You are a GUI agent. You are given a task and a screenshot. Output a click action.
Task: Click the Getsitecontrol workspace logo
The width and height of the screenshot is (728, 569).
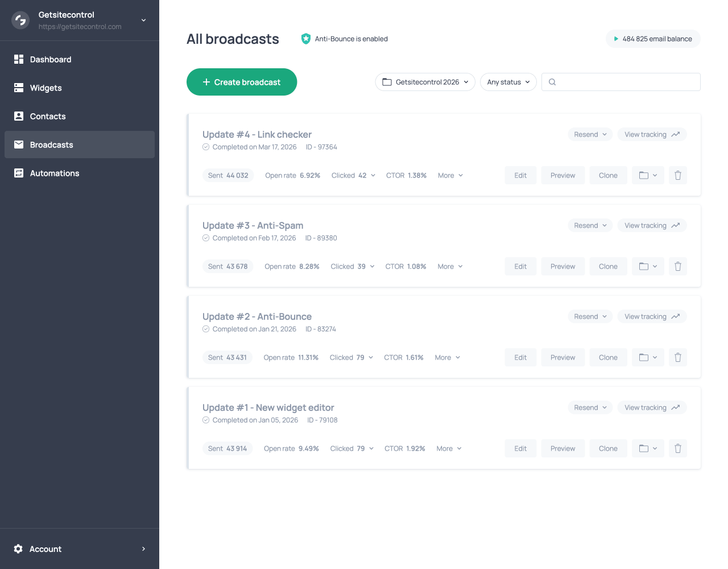point(20,20)
